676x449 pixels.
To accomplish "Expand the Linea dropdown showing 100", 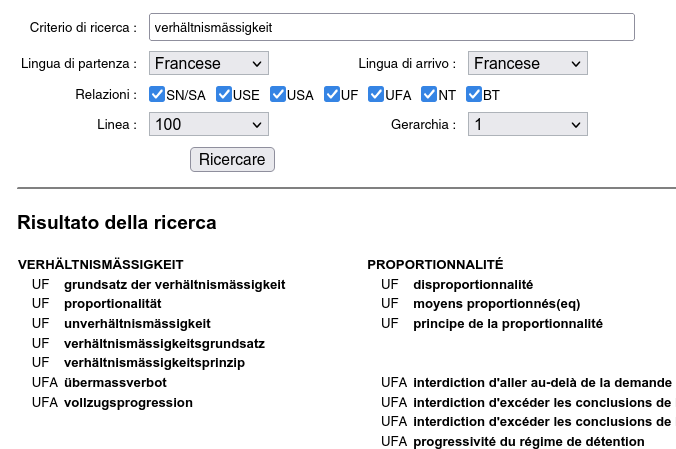I will (x=208, y=125).
